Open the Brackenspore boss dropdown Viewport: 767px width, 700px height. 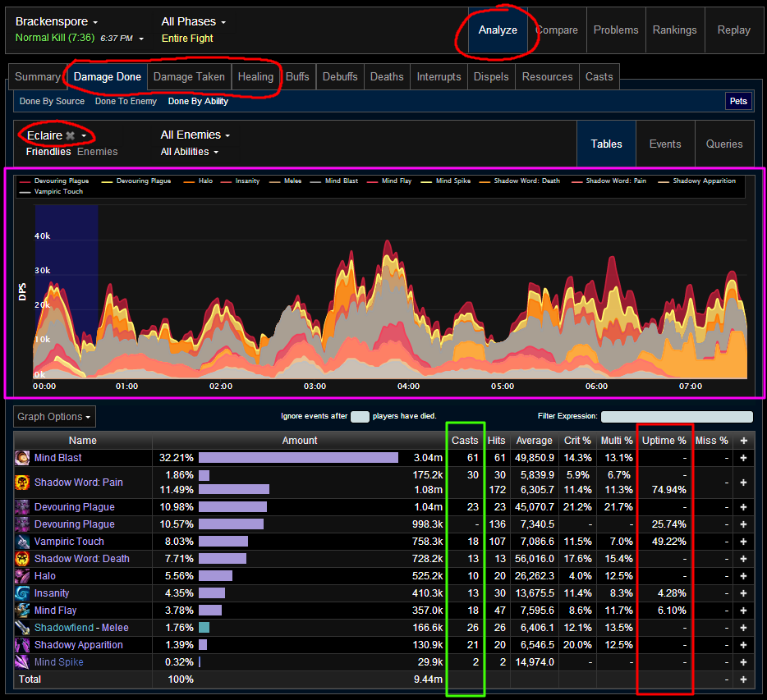(57, 21)
